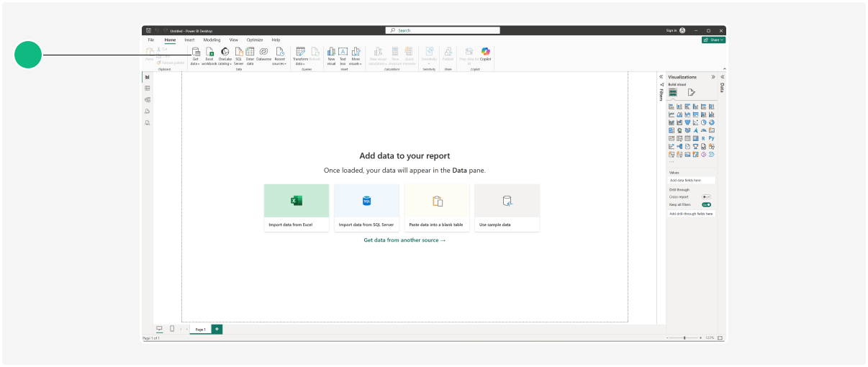Image resolution: width=868 pixels, height=367 pixels.
Task: Switch to Table view in left sidebar
Action: (147, 89)
